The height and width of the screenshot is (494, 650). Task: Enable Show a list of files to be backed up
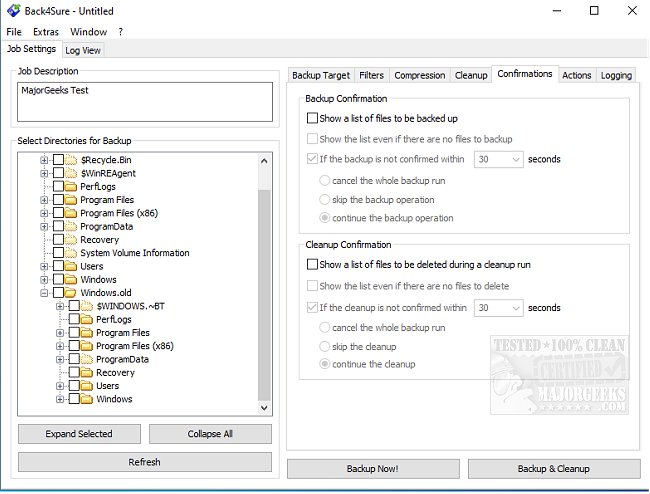(x=312, y=118)
